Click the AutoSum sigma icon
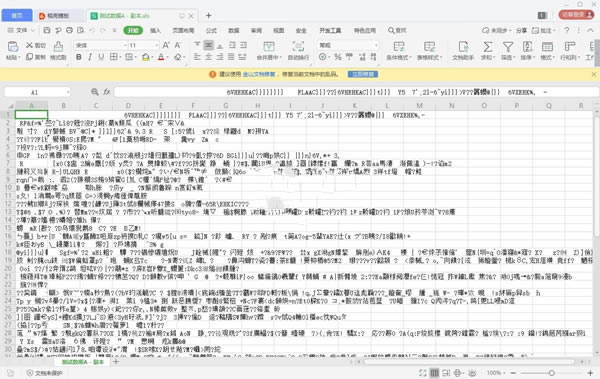The height and width of the screenshot is (379, 600). 487,47
